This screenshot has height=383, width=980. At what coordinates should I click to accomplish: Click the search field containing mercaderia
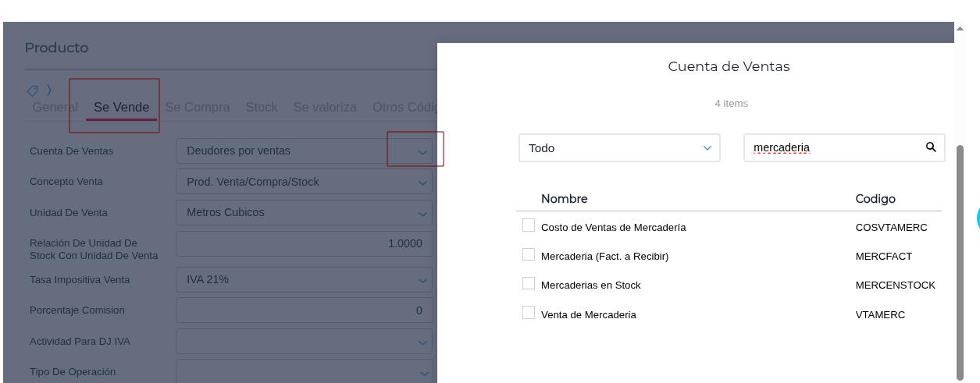pos(832,147)
